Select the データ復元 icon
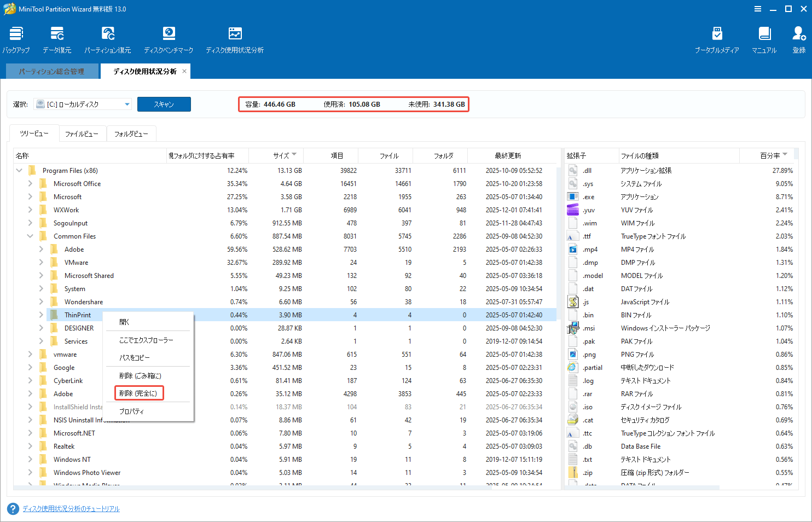Image resolution: width=812 pixels, height=522 pixels. pyautogui.click(x=56, y=38)
